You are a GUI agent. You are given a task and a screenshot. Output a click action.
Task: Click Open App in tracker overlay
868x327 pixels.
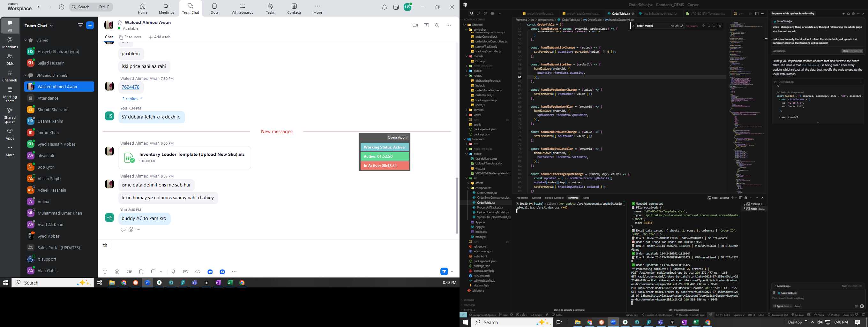[398, 138]
